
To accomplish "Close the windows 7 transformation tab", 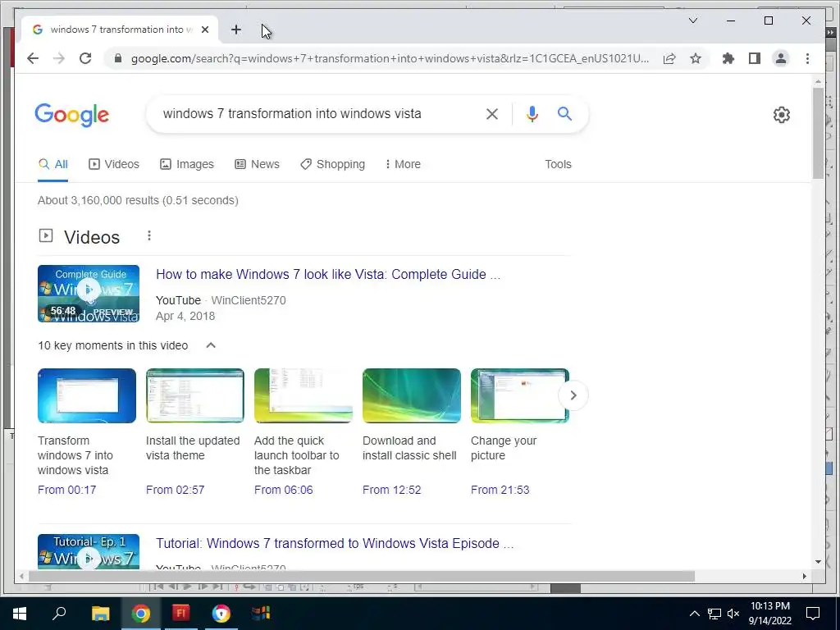I will (x=204, y=30).
